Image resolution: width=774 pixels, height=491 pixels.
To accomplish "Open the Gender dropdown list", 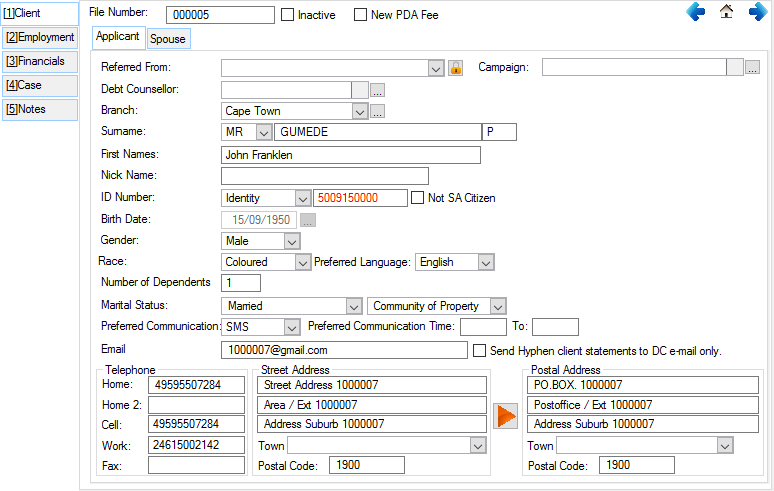I will click(290, 241).
